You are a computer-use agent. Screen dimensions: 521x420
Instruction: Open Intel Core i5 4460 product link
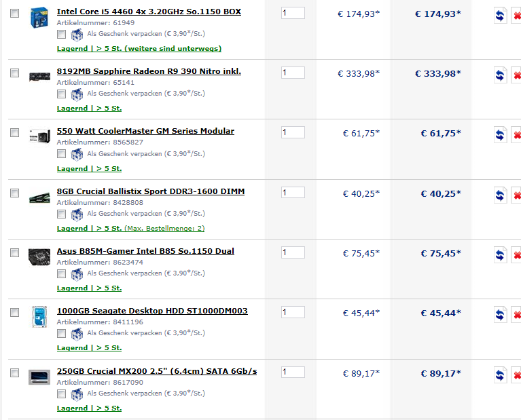pos(149,12)
